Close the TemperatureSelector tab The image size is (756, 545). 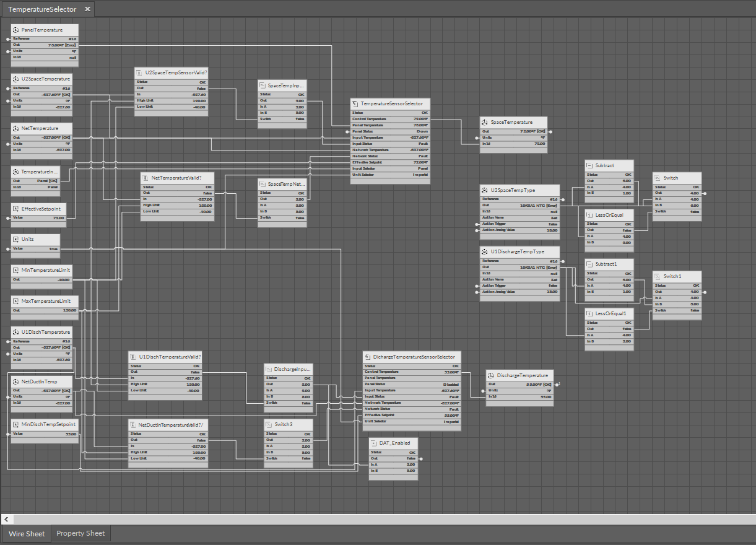(87, 9)
